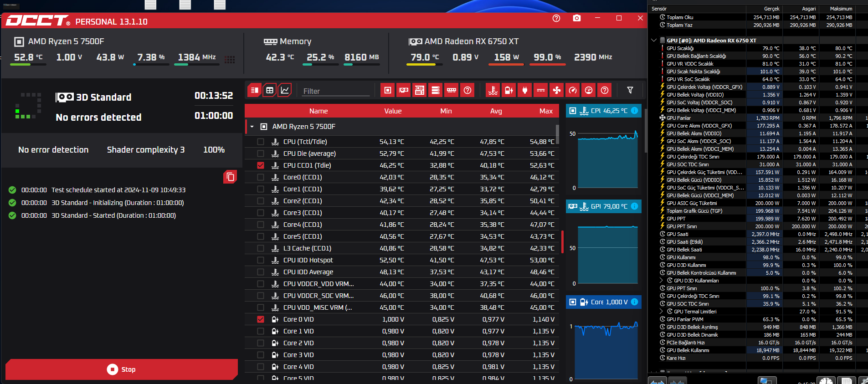This screenshot has height=384, width=868.
Task: Tick the CPU IOD Hotspot checkbox
Action: pos(261,260)
